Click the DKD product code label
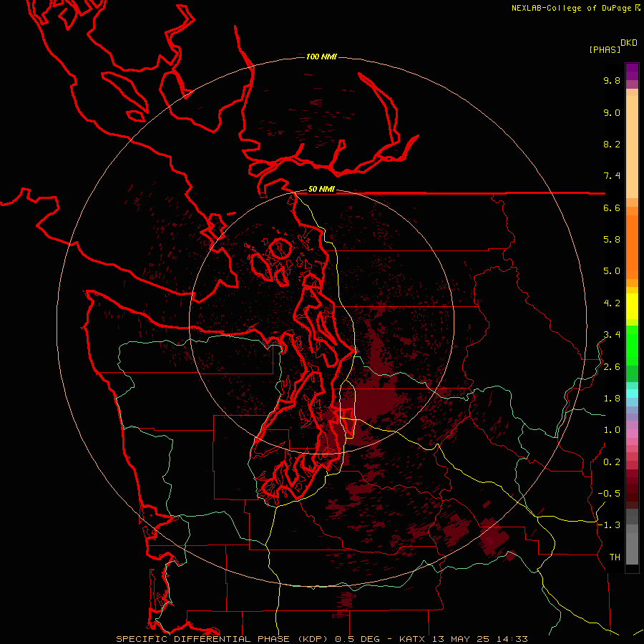The height and width of the screenshot is (644, 644). 628,43
